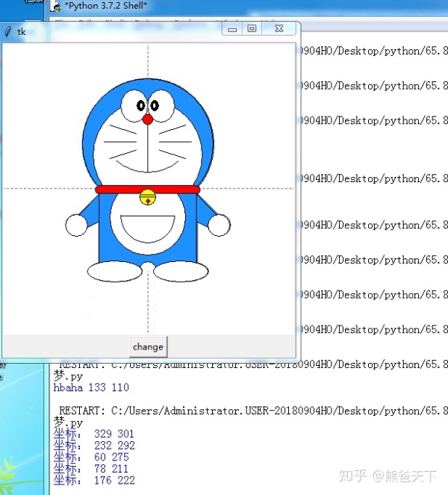Click the last RESTART line in the shell

[x=254, y=411]
